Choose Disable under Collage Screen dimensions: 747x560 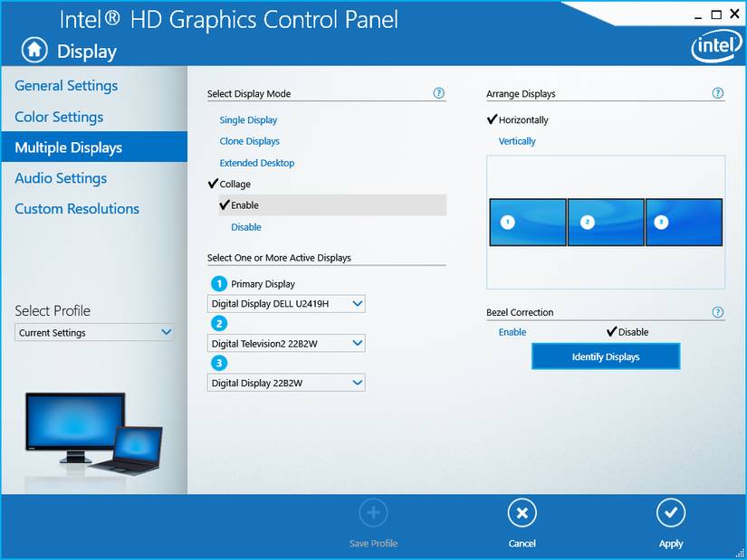[x=246, y=227]
